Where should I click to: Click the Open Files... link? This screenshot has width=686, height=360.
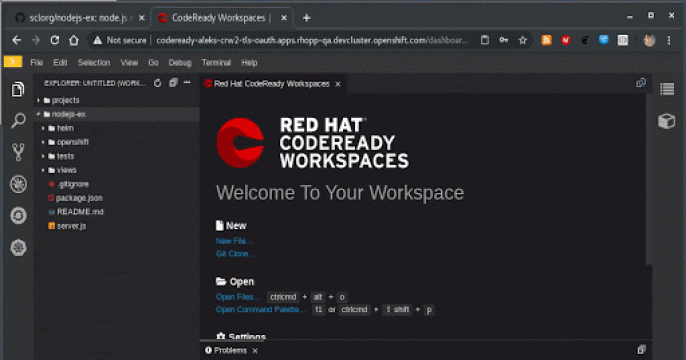click(x=238, y=297)
